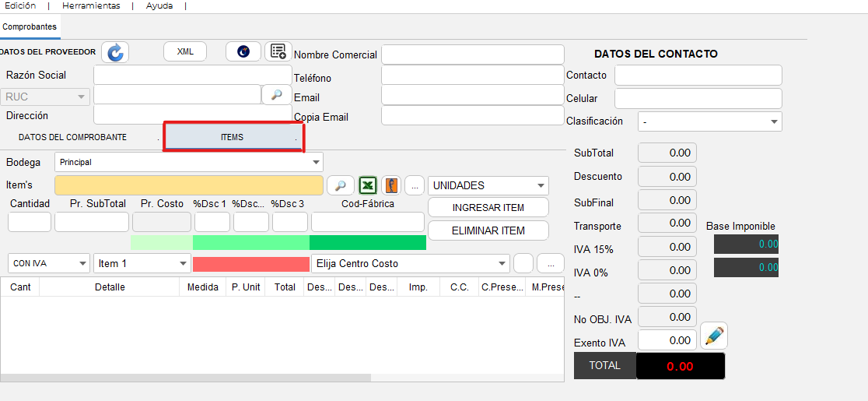Open the Elija Centro Costo dropdown

click(x=410, y=264)
